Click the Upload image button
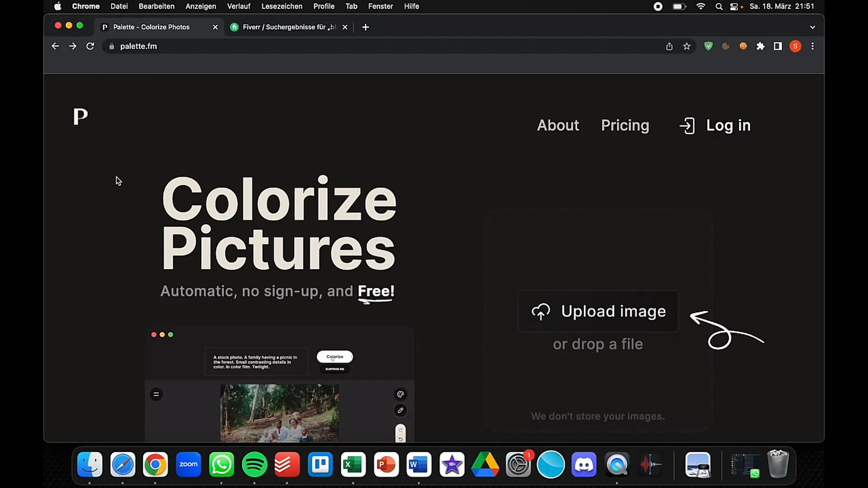Screen dimensions: 868x488 (x=599, y=311)
